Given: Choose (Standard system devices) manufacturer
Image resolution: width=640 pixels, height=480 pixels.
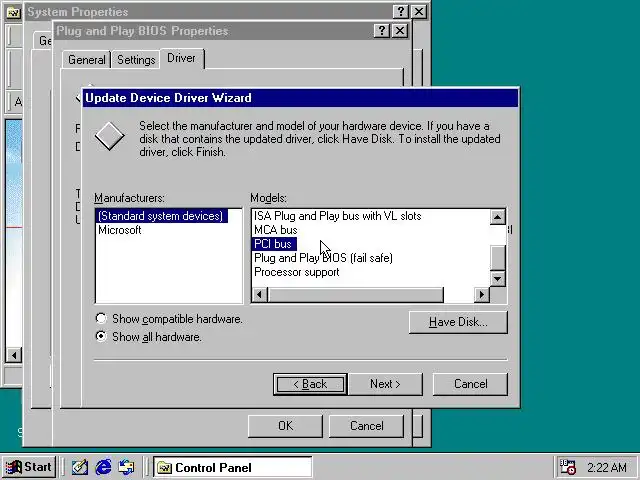Looking at the screenshot, I should pos(161,216).
